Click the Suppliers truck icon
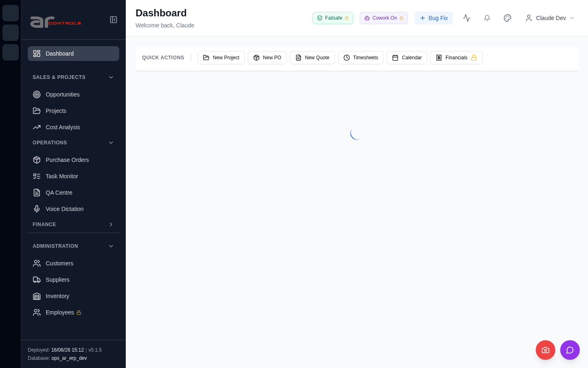 pyautogui.click(x=37, y=280)
